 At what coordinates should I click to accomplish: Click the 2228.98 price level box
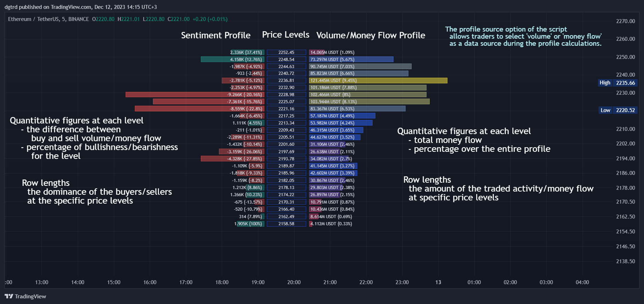coord(286,94)
